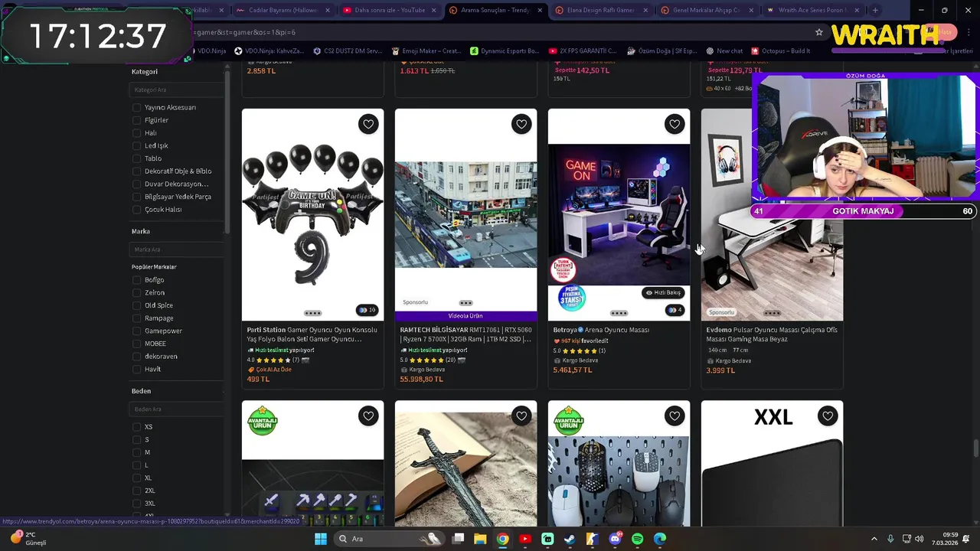The image size is (980, 551).
Task: Check the Halı category filter
Action: (x=136, y=133)
